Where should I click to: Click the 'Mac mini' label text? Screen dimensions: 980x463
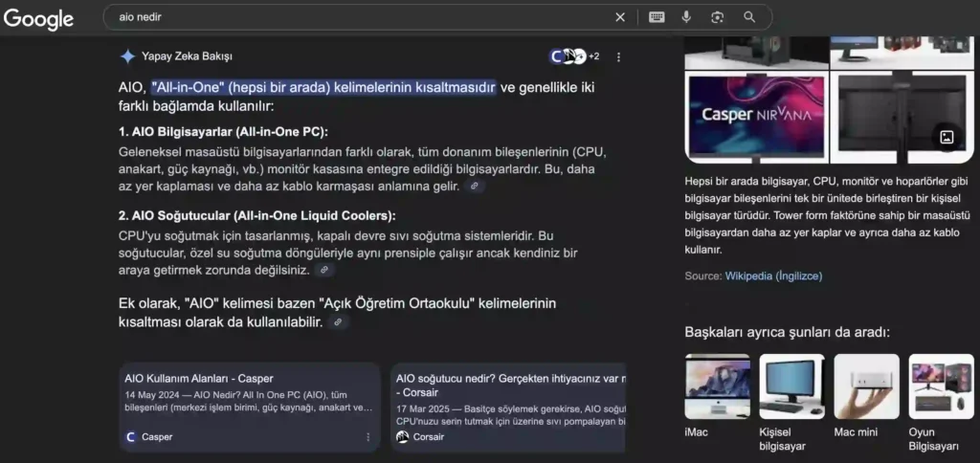[856, 432]
